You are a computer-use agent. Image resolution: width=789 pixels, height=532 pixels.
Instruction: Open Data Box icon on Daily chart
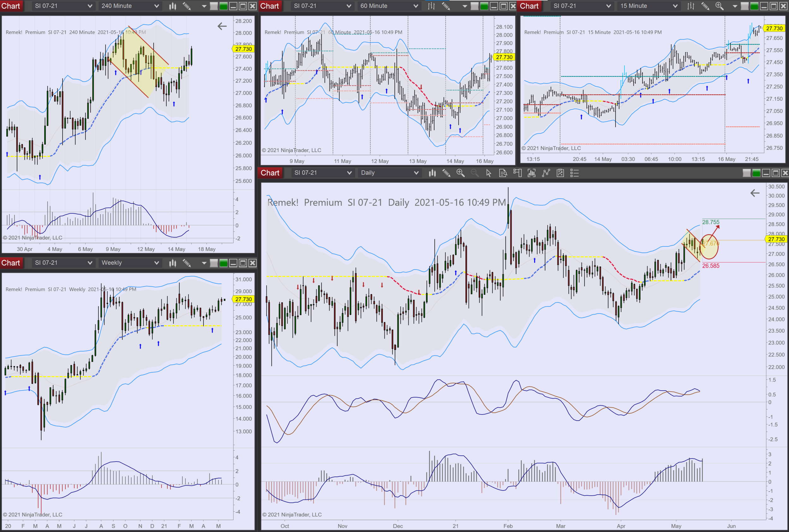click(x=503, y=173)
